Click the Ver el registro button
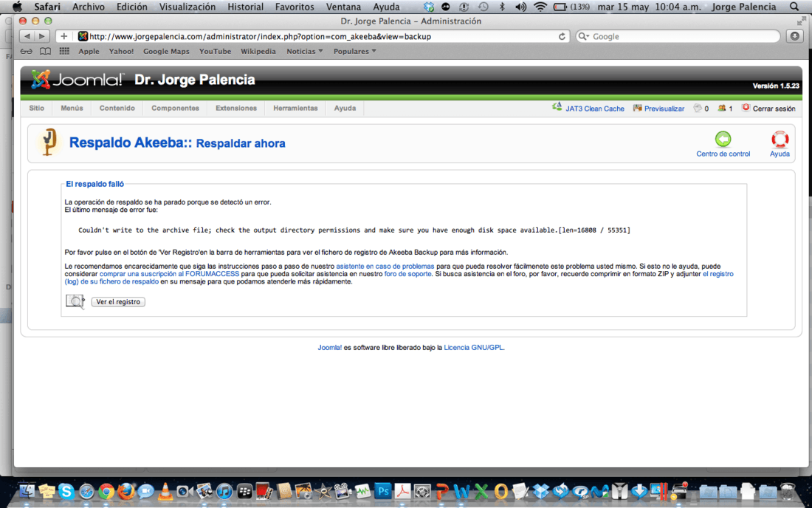 118,301
